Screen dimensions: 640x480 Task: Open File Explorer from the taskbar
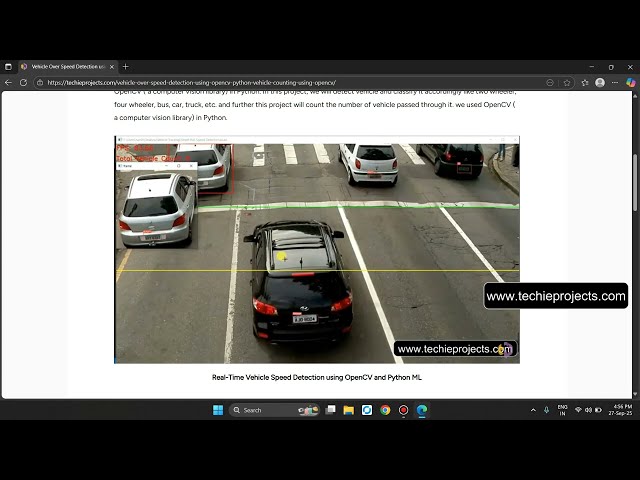tap(348, 410)
